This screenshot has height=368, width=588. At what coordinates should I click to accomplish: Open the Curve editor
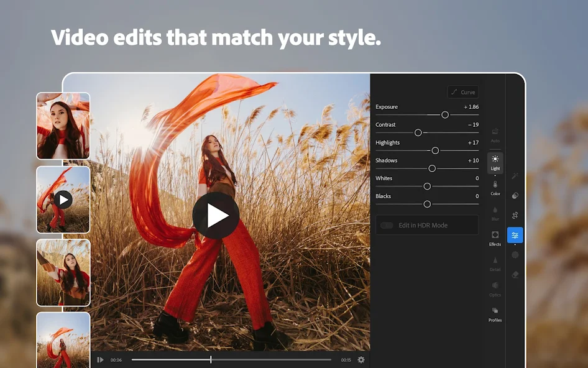(x=463, y=91)
